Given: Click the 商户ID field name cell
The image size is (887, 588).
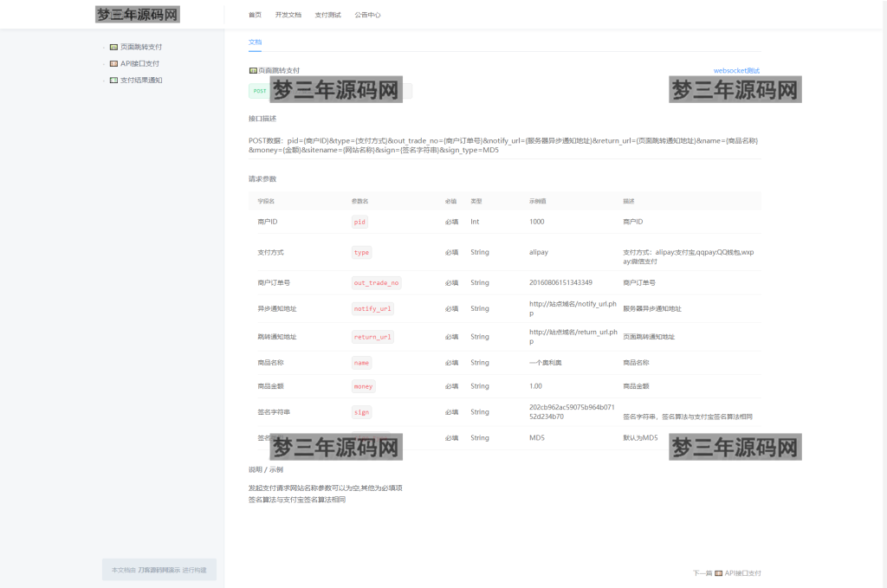Looking at the screenshot, I should click(x=268, y=222).
